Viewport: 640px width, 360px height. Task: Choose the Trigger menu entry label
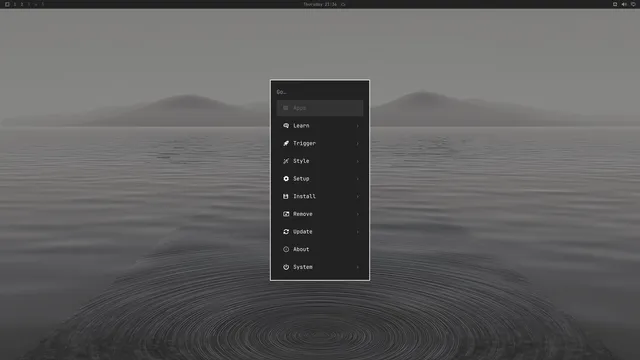pos(304,143)
